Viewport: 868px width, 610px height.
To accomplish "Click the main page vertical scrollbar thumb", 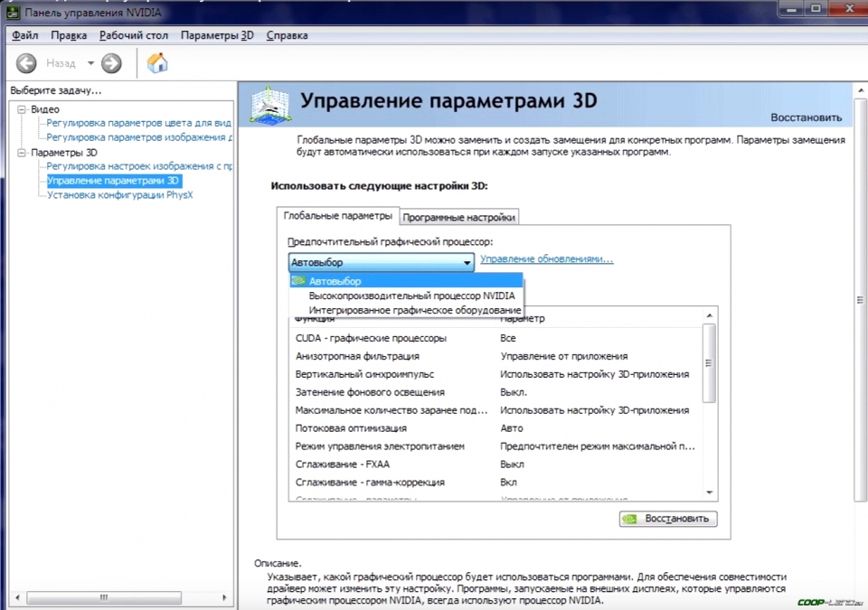I will (860, 300).
